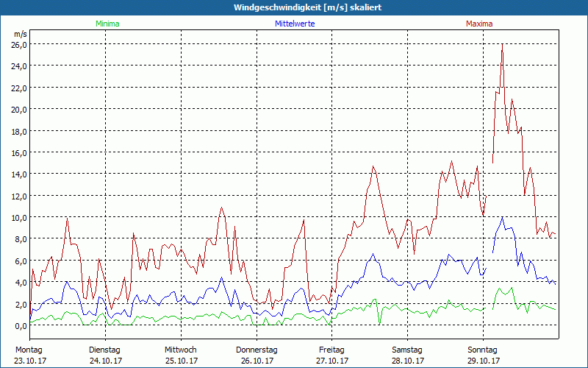Click the 20,0 y-axis value
Screen dimensions: 588x368
tap(20, 110)
